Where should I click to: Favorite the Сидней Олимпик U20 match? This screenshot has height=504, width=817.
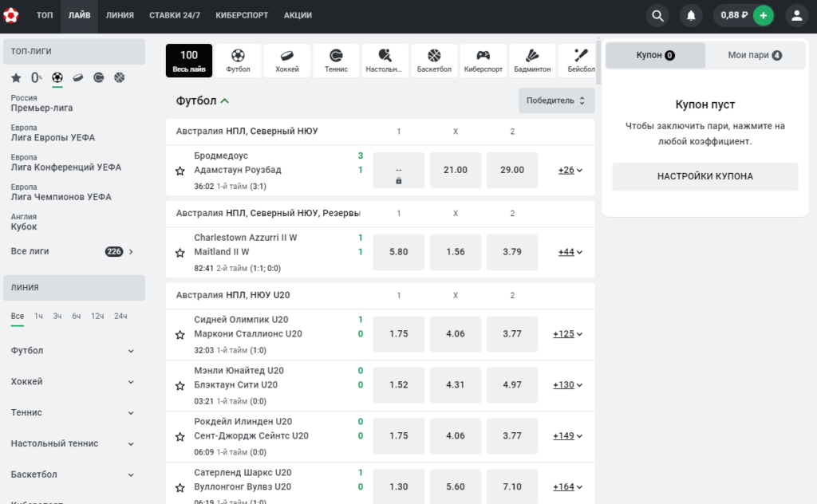[x=180, y=335]
